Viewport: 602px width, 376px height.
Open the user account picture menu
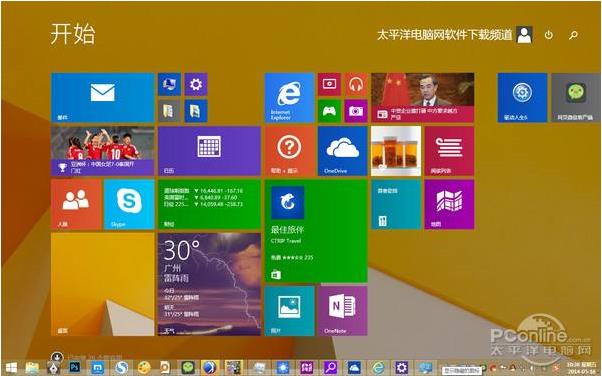[x=524, y=35]
